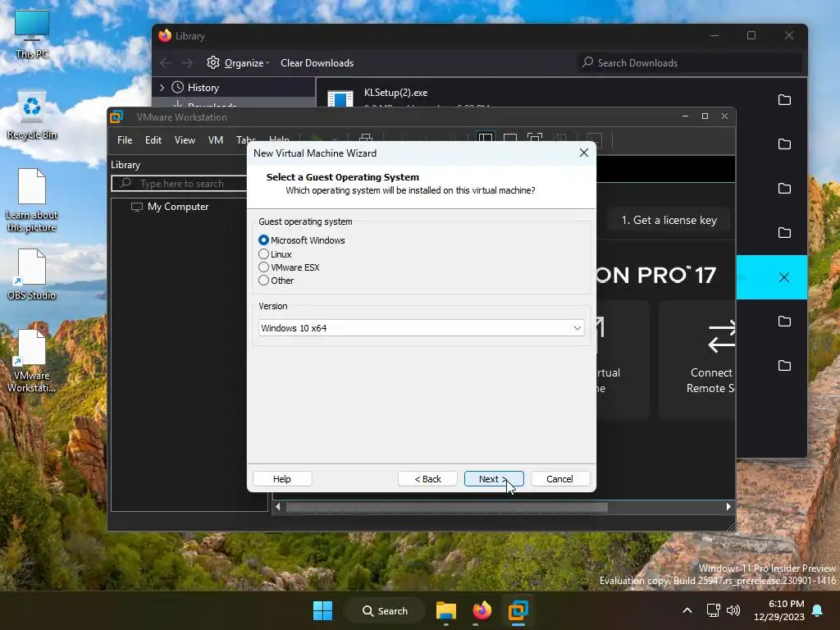The height and width of the screenshot is (630, 840).
Task: Expand History in Firefox Library sidebar
Action: [x=162, y=87]
